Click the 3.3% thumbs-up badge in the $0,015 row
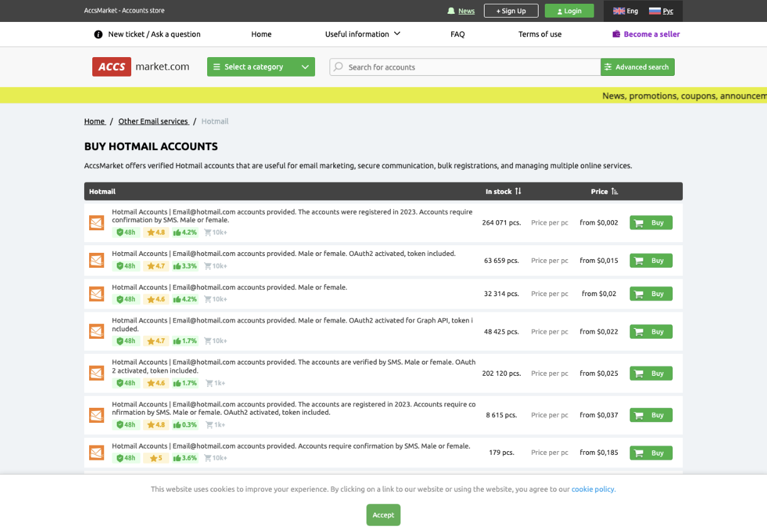767x532 pixels. 185,266
